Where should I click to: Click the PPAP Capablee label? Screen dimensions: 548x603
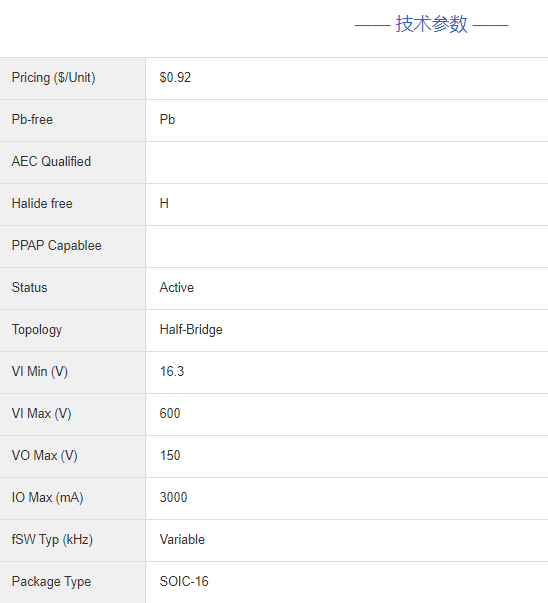(57, 245)
